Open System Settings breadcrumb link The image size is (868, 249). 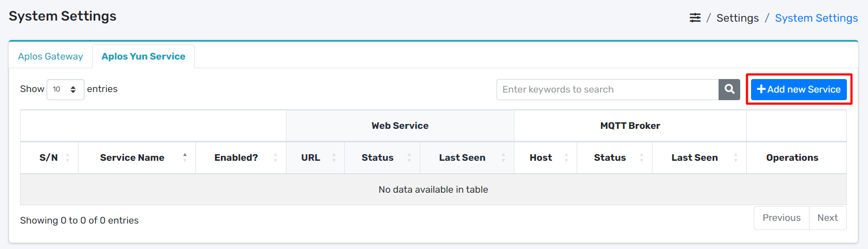tap(816, 18)
